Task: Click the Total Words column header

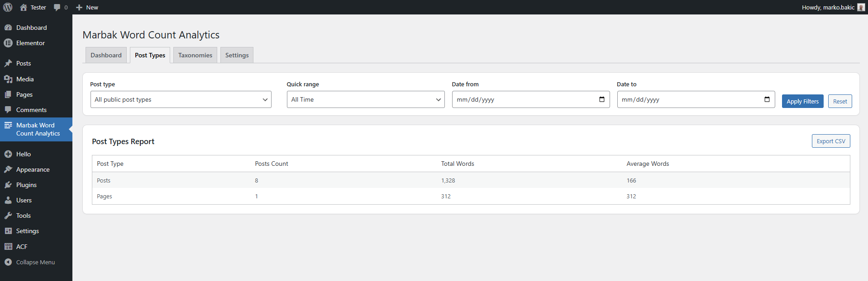Action: (458, 164)
